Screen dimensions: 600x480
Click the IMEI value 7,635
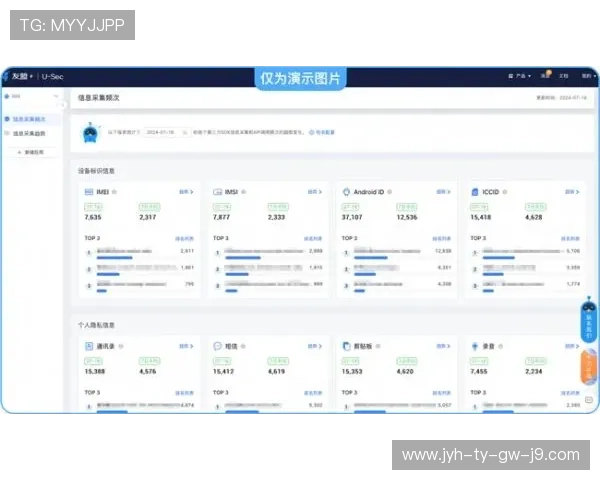[x=93, y=217]
